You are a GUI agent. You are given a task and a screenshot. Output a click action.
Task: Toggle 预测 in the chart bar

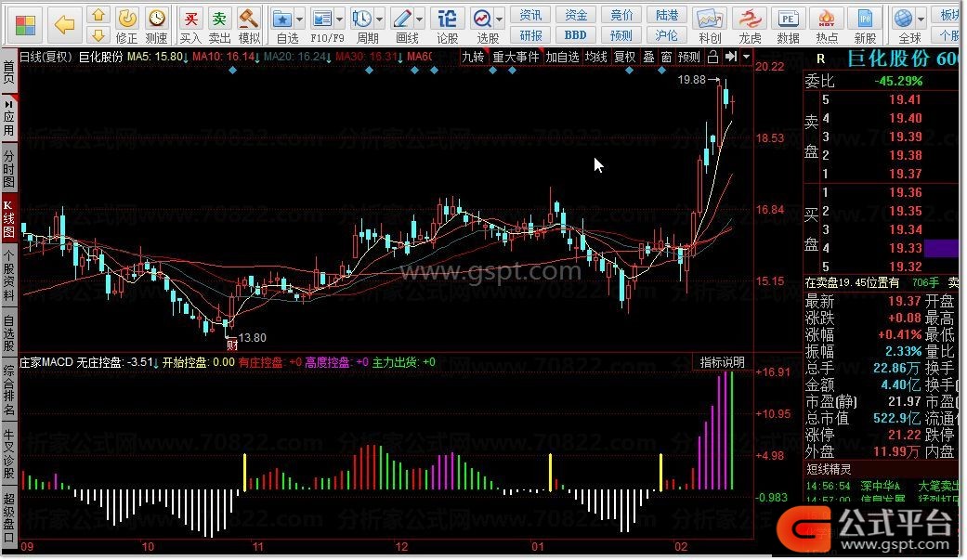click(689, 58)
